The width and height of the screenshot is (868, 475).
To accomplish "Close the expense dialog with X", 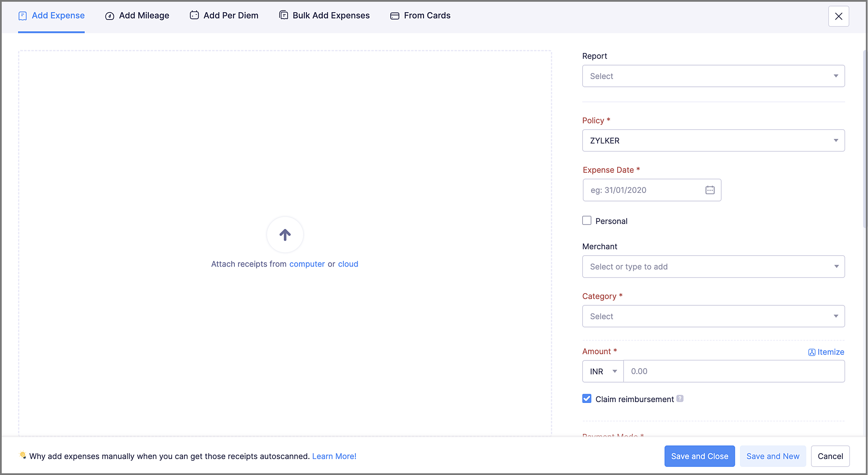I will click(x=838, y=16).
